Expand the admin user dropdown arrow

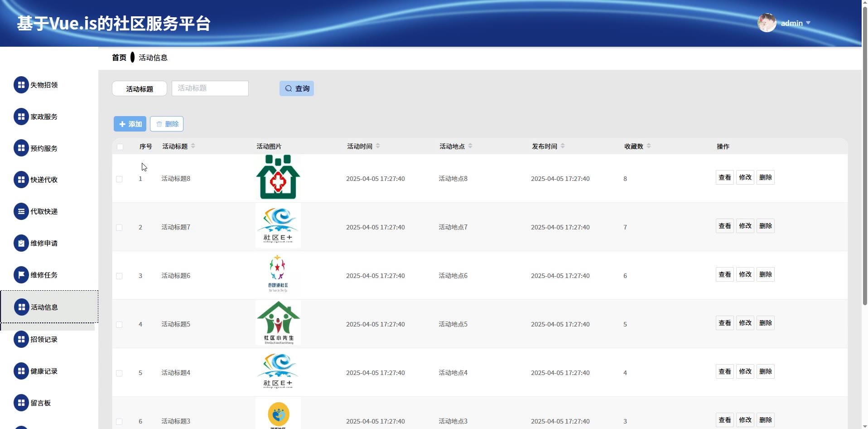pos(808,23)
